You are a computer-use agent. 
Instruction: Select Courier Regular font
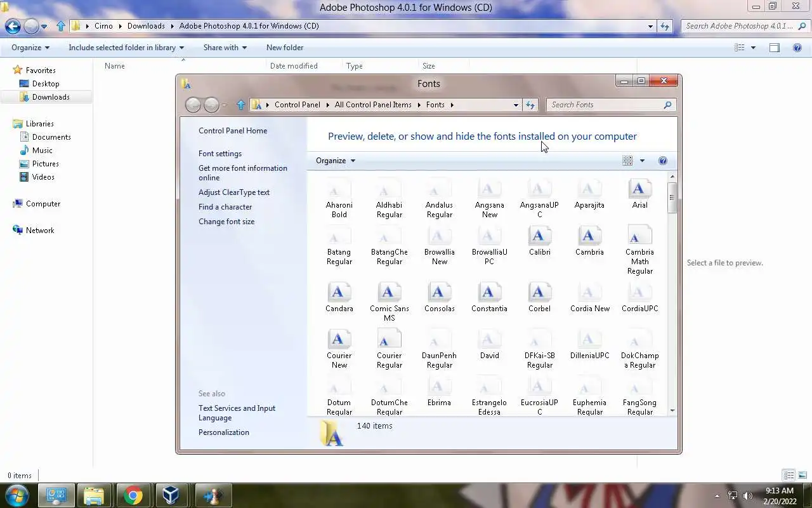(389, 349)
